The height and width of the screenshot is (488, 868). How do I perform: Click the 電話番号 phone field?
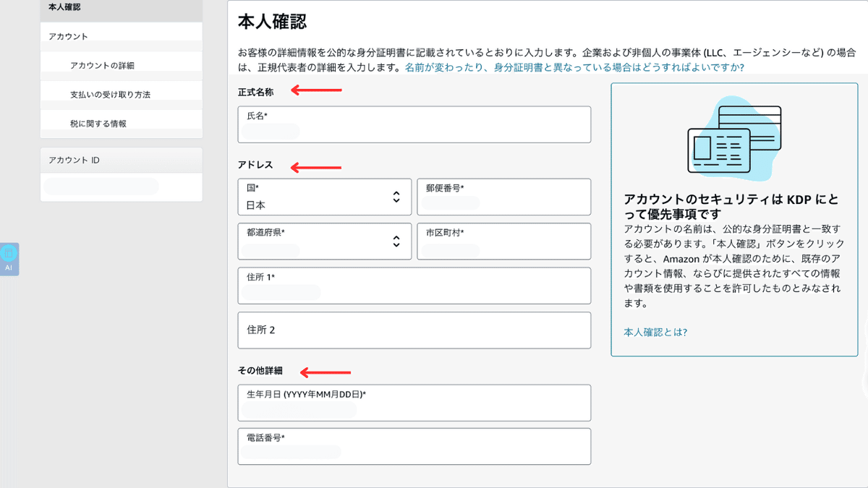coord(414,446)
